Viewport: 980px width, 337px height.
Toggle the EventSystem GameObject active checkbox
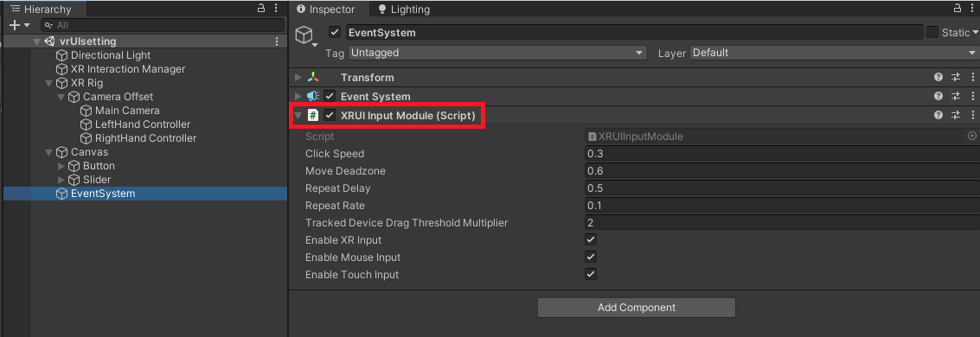tap(335, 33)
